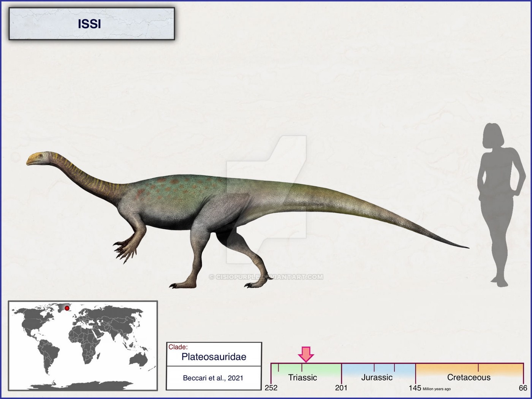532x399 pixels.
Task: Click Australia on the world map
Action: point(138,359)
